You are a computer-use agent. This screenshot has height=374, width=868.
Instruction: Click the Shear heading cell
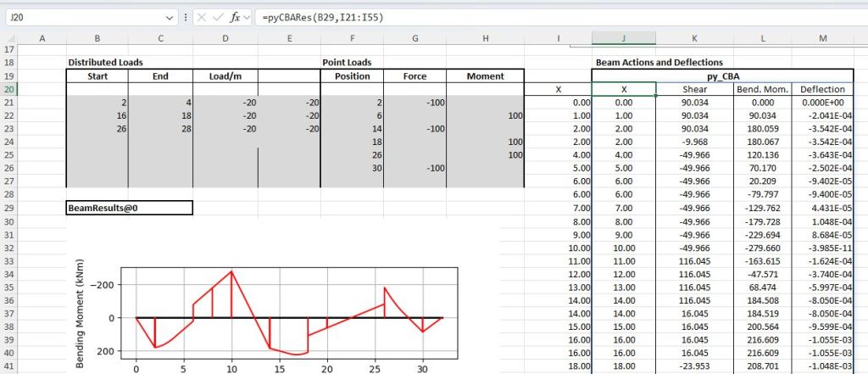click(694, 89)
